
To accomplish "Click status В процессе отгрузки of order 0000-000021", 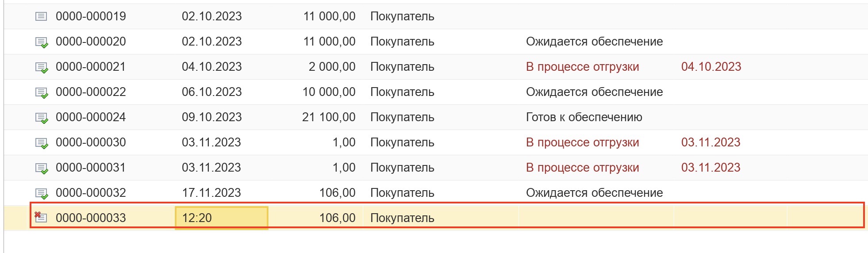I will pos(582,67).
